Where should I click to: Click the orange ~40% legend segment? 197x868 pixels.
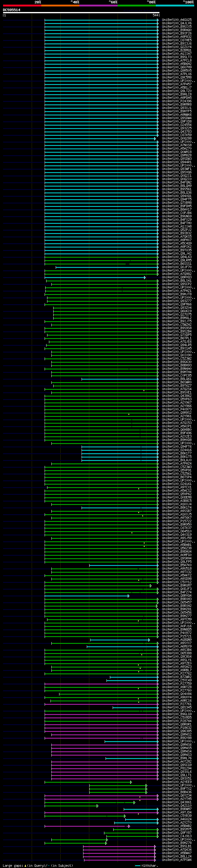(x=60, y=6)
